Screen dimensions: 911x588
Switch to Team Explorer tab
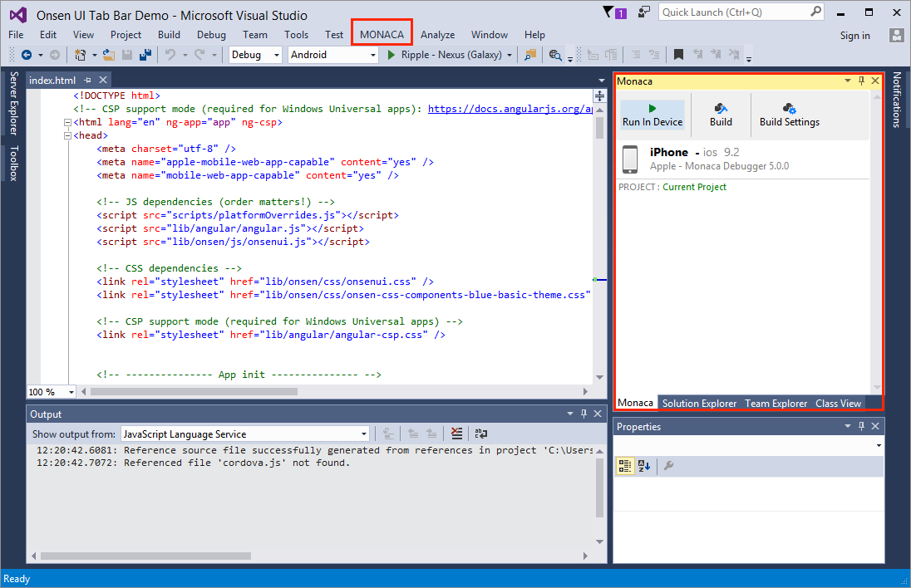click(x=776, y=404)
